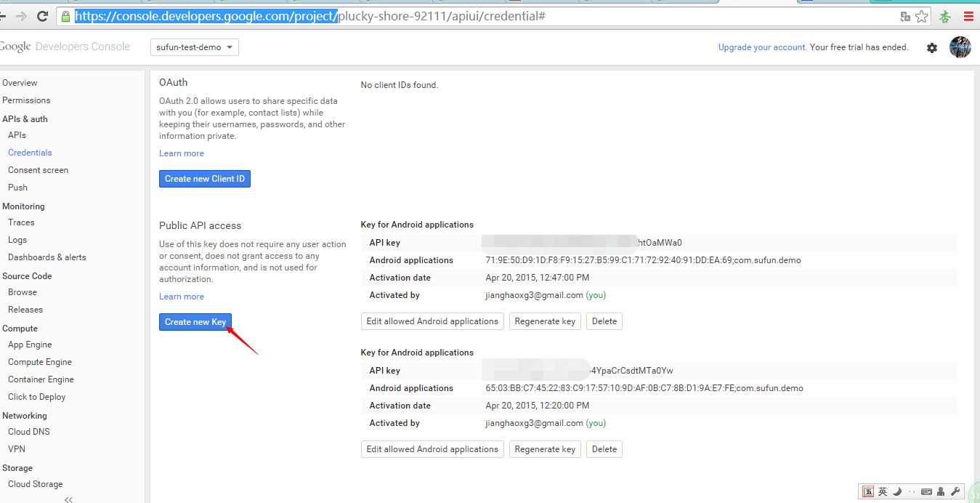The image size is (980, 503).
Task: Click Create new Client ID button
Action: [205, 179]
